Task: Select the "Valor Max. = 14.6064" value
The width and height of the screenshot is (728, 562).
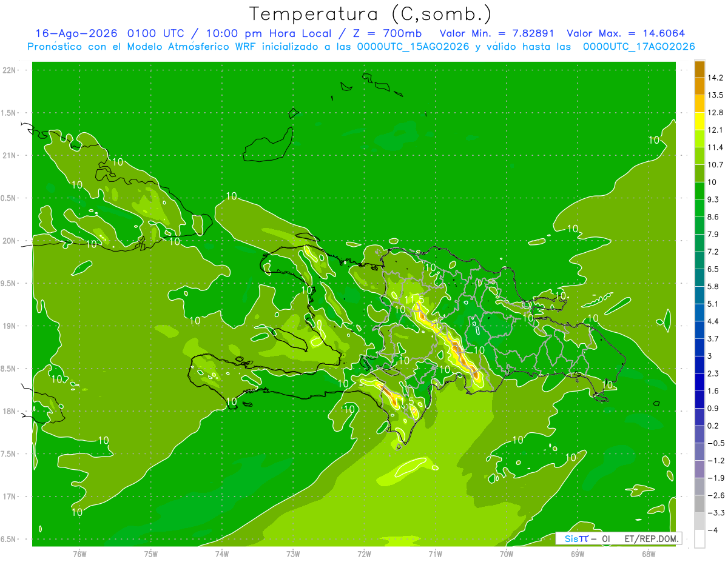Action: [x=626, y=33]
